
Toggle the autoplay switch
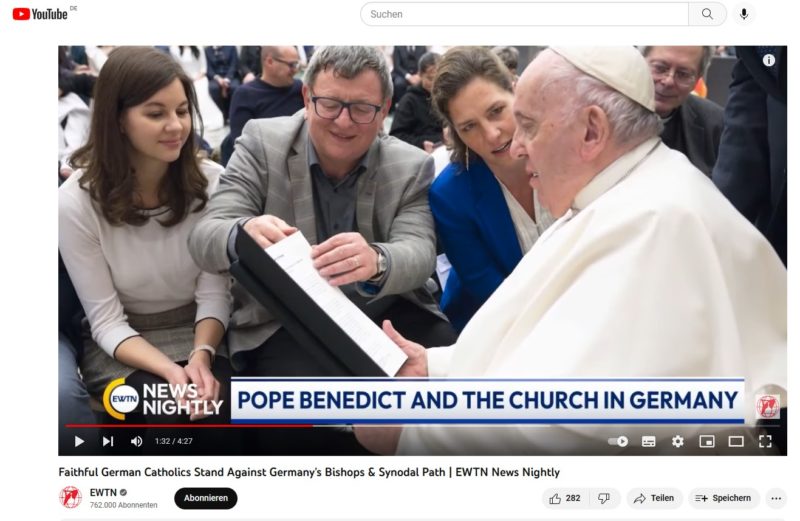pyautogui.click(x=618, y=441)
